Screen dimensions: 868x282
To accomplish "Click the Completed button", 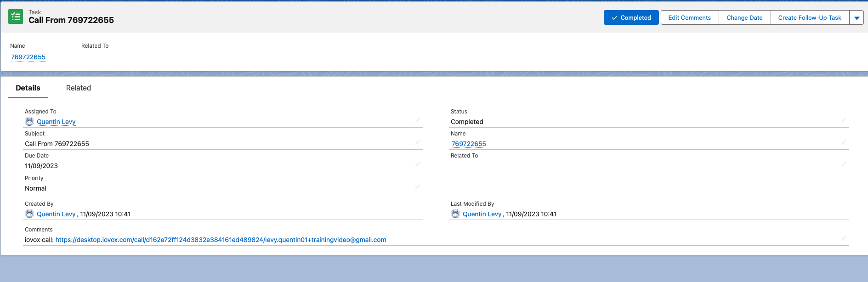I will coord(631,18).
